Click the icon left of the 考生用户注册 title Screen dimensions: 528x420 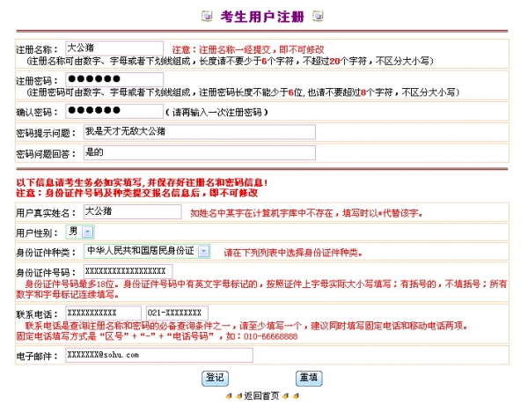point(208,16)
